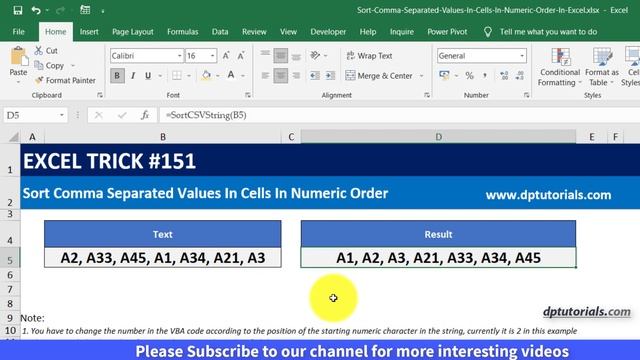Toggle Middle Align vertical alignment
The height and width of the screenshot is (360, 640).
pos(280,56)
